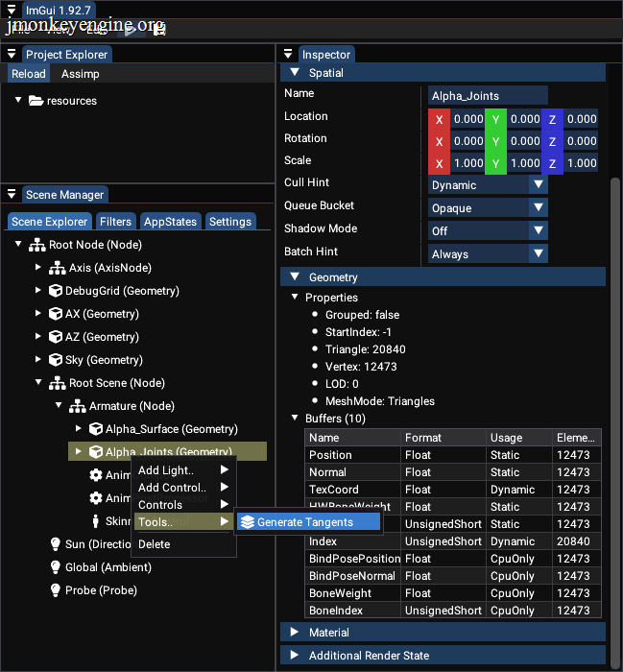
Task: Click the Global ambient light bulb icon
Action: [x=56, y=567]
